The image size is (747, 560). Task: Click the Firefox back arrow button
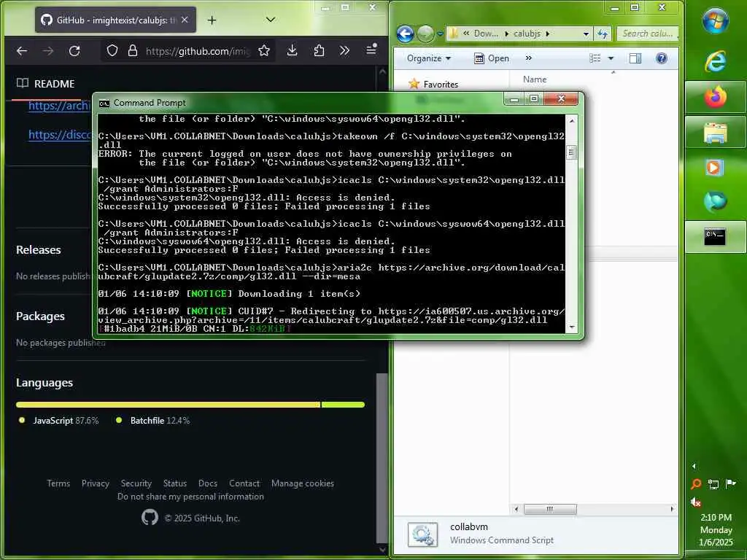coord(22,50)
